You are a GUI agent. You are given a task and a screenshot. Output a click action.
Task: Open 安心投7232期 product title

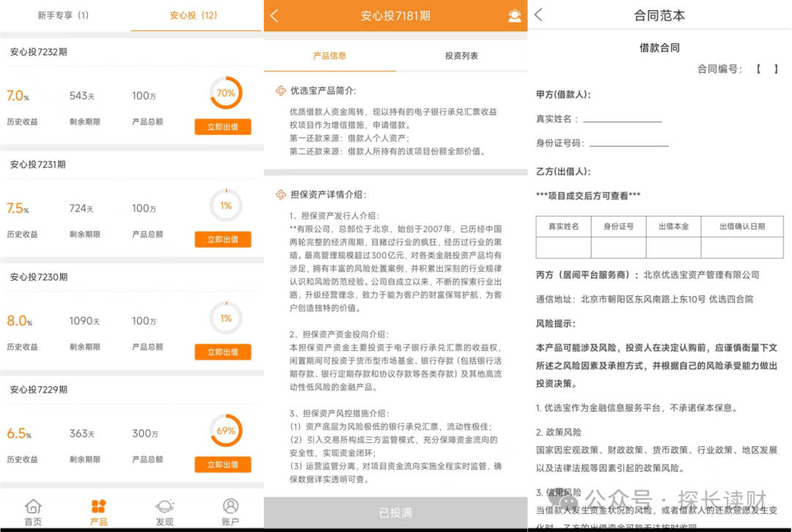coord(38,51)
